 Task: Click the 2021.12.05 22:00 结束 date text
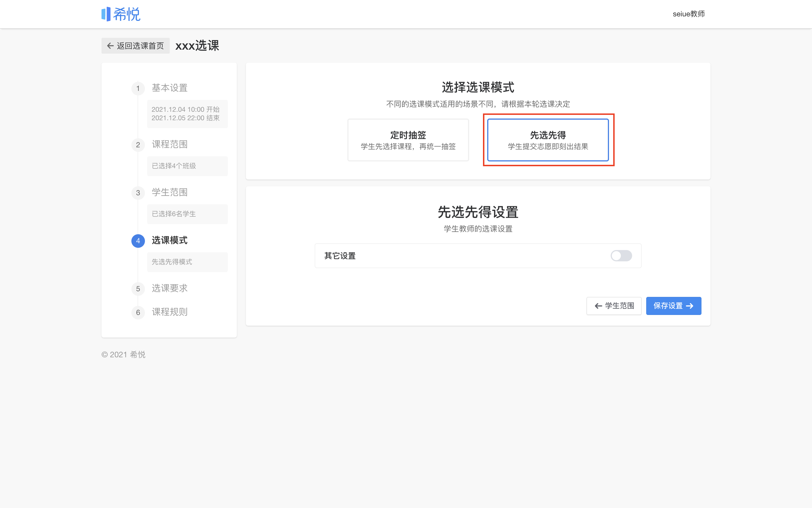click(185, 118)
